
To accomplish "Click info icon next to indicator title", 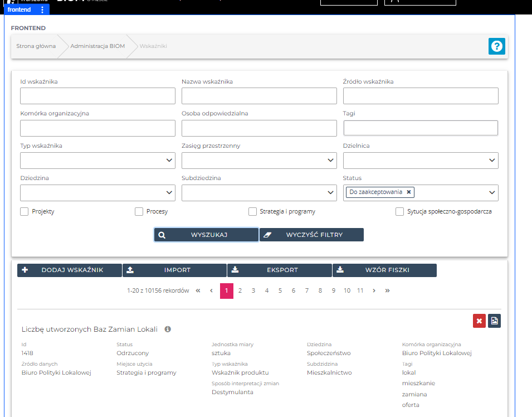I will point(168,329).
